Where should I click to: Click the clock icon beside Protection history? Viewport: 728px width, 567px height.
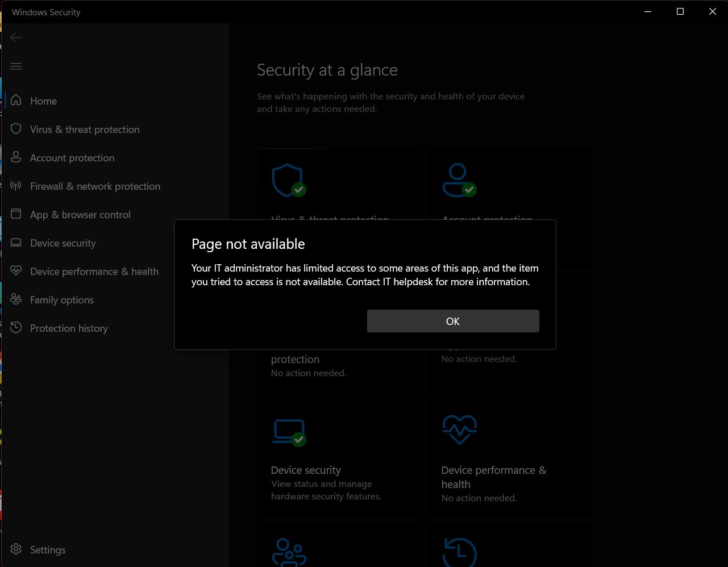click(16, 328)
